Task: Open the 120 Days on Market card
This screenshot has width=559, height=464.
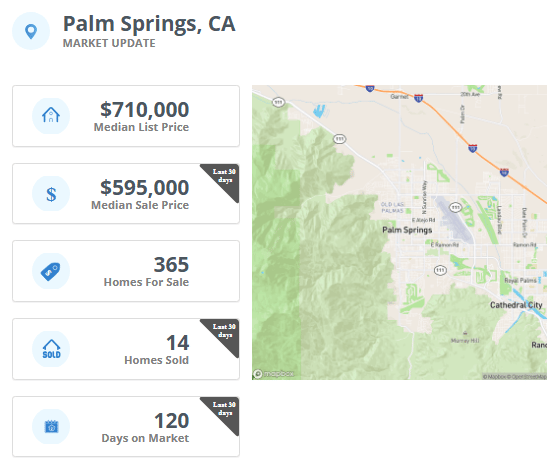Action: 126,426
